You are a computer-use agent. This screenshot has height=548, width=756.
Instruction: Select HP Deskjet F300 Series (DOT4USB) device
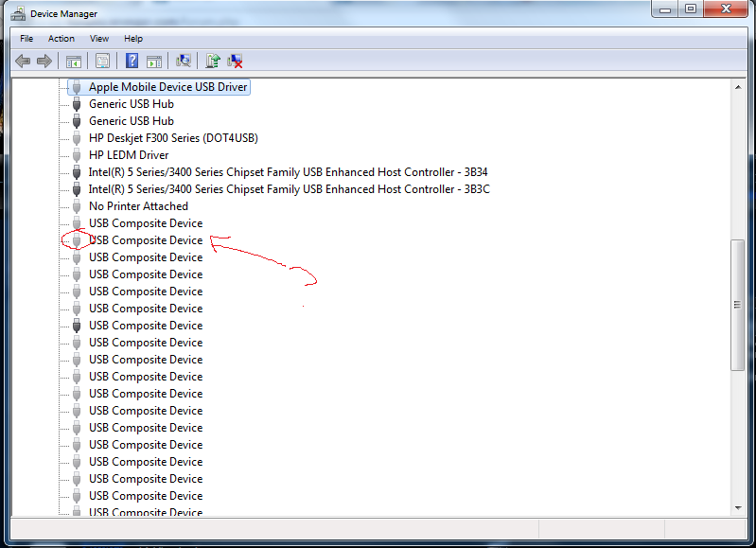pyautogui.click(x=173, y=138)
